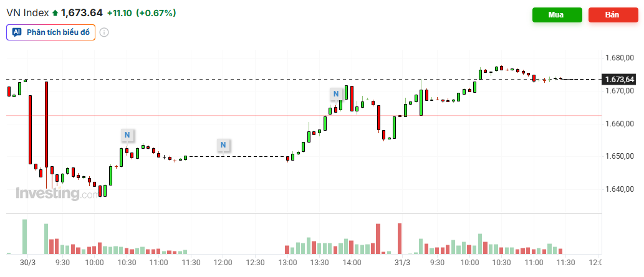This screenshot has height=277, width=644.
Task: Click the current price label 1.673,64 on axis
Action: tap(620, 79)
